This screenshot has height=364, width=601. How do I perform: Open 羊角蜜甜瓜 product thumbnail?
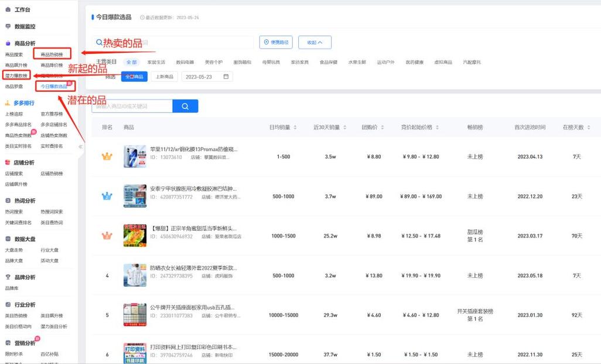click(x=135, y=236)
